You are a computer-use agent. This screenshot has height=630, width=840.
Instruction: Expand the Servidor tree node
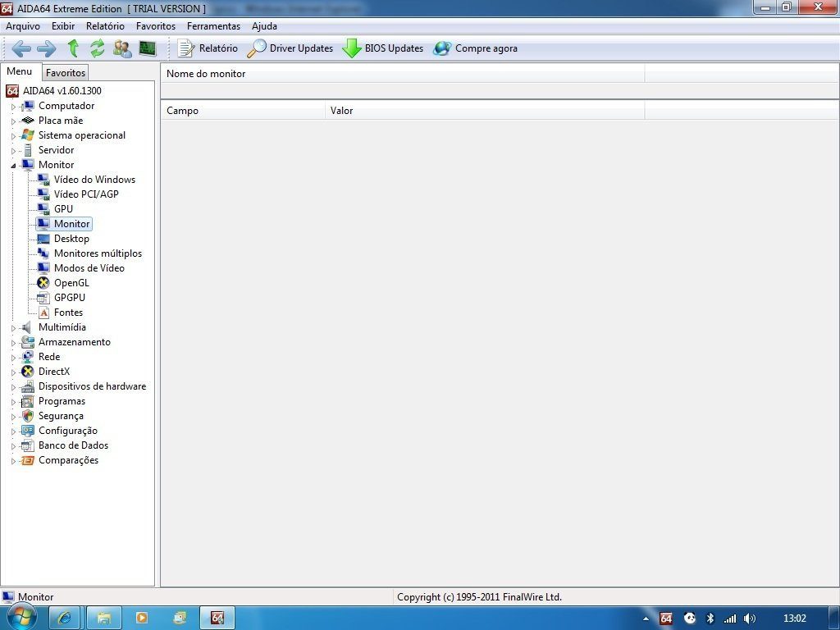13,151
